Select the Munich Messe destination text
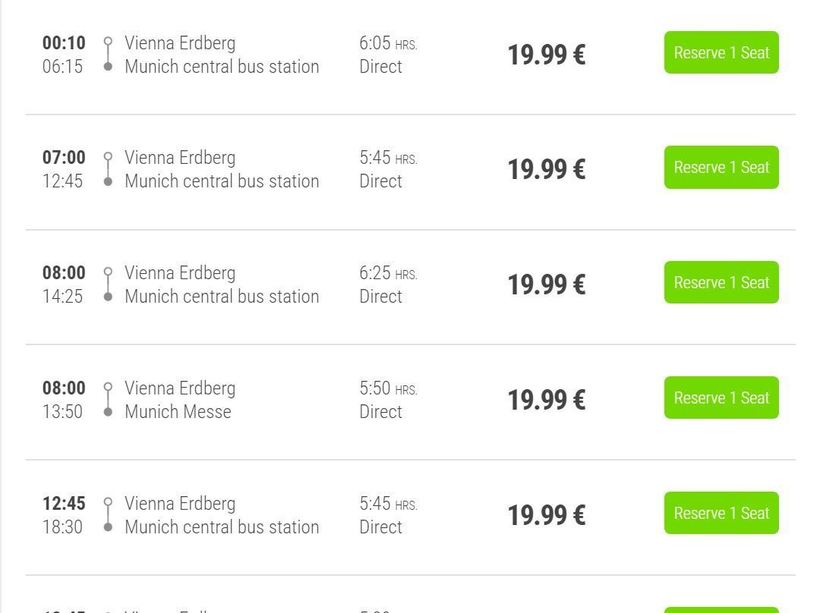 click(178, 412)
